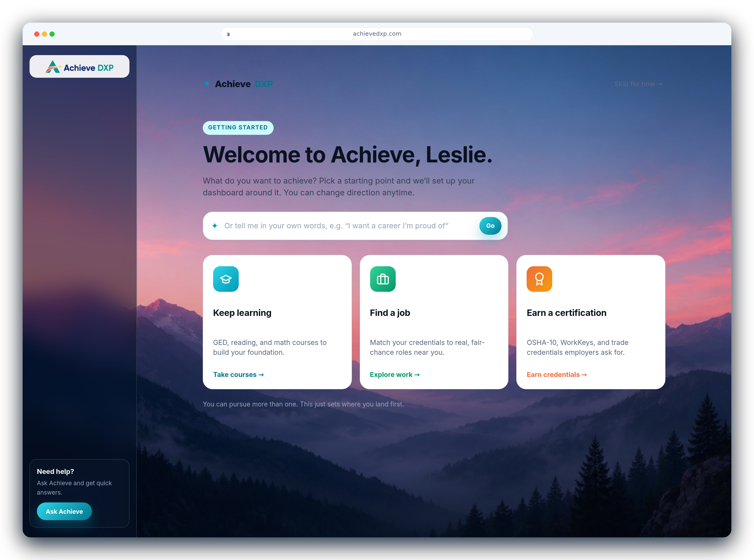754x560 pixels.
Task: Click the lock icon in the address bar
Action: [229, 34]
